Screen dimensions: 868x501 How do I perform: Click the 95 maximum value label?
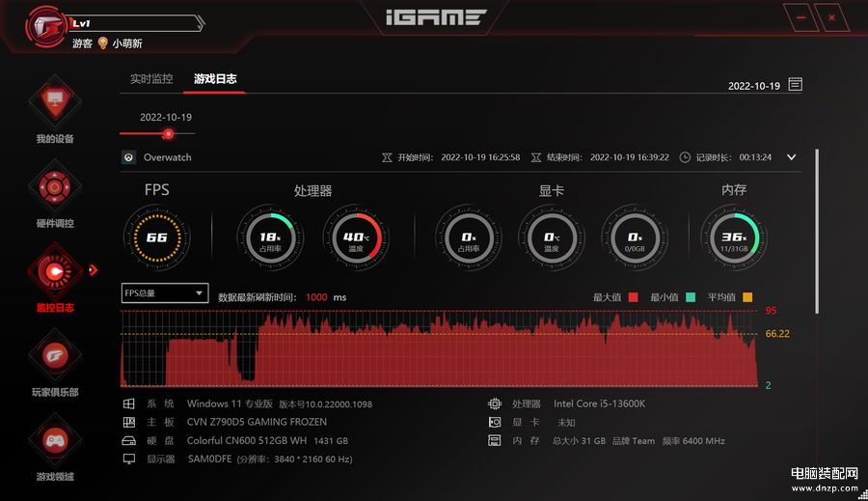(x=771, y=311)
